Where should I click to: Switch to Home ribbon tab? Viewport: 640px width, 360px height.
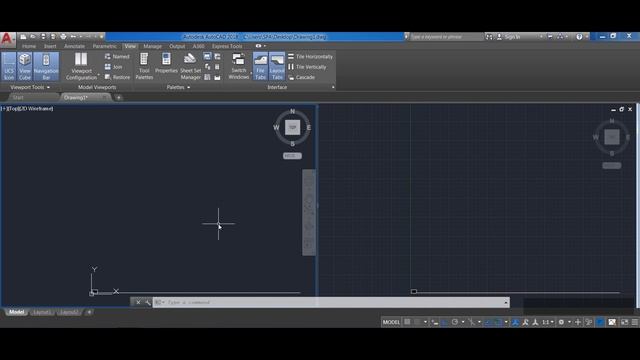tap(29, 46)
